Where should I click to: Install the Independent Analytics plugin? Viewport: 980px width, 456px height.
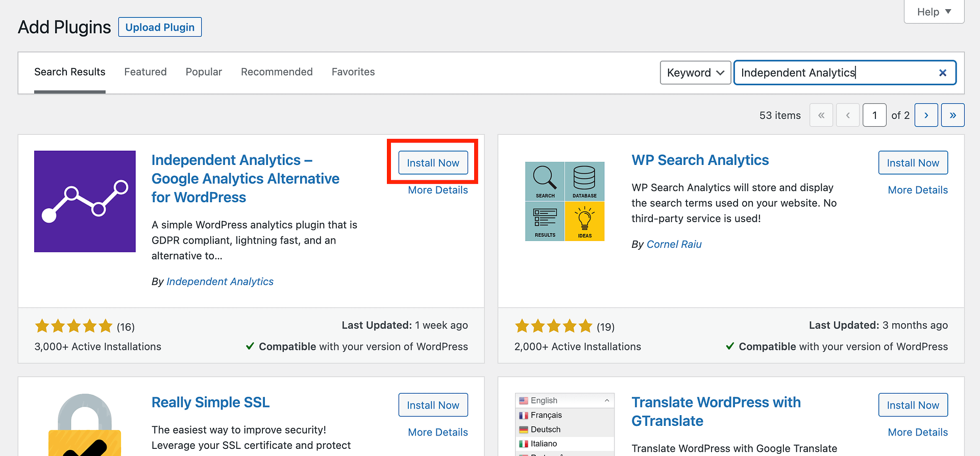[433, 163]
